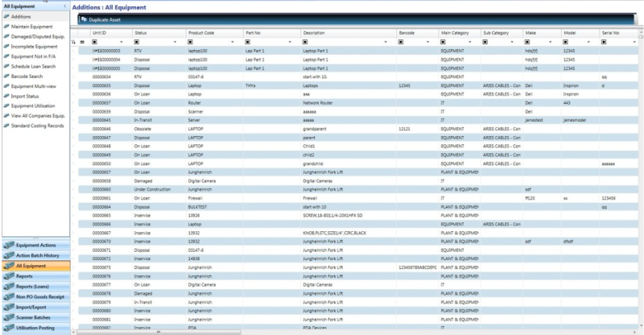Toggle Unit ID filter condition box
Viewport: 644px width, 335px height.
[94, 42]
